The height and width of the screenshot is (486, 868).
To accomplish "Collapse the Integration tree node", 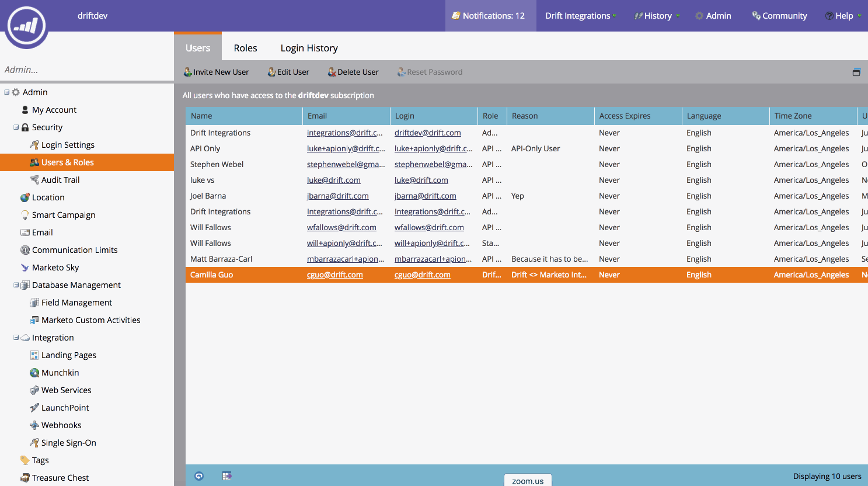I will coord(16,338).
